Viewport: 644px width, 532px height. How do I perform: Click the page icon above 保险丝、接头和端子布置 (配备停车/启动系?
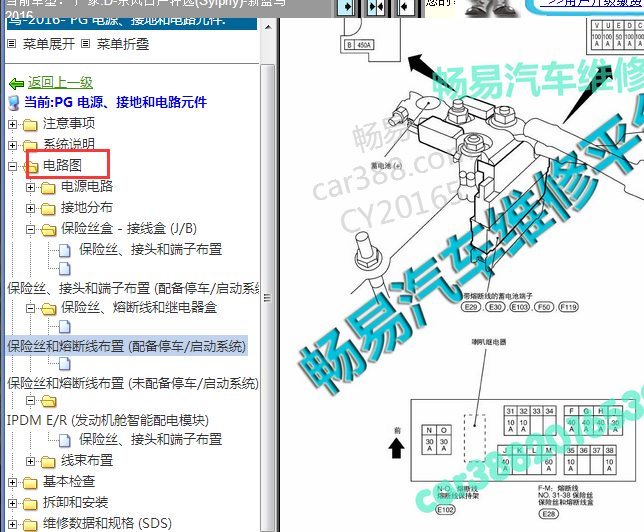pyautogui.click(x=65, y=268)
